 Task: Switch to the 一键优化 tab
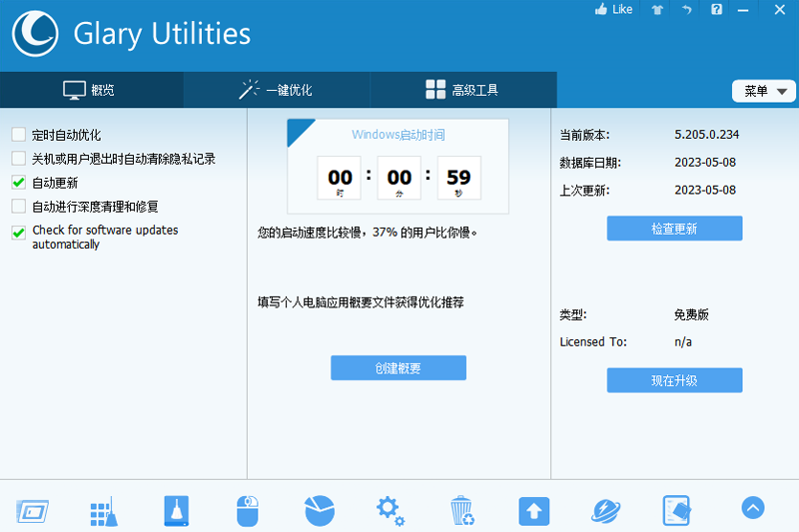coord(277,90)
